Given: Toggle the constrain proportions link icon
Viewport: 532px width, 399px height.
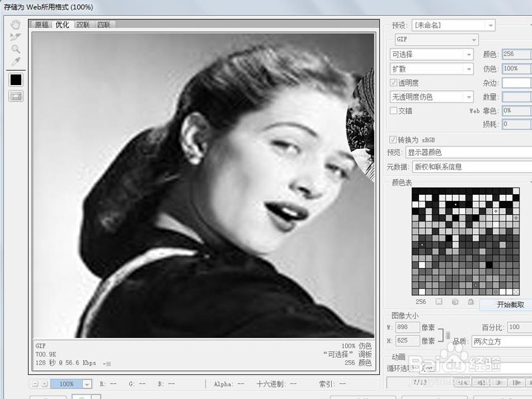Looking at the screenshot, I should (448, 335).
